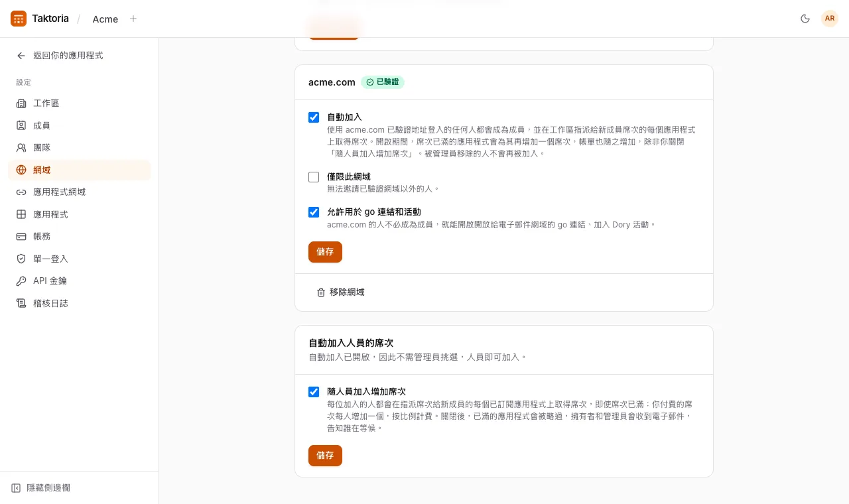Screen dimensions: 849x504
Task: Open the AR user avatar menu
Action: click(830, 19)
